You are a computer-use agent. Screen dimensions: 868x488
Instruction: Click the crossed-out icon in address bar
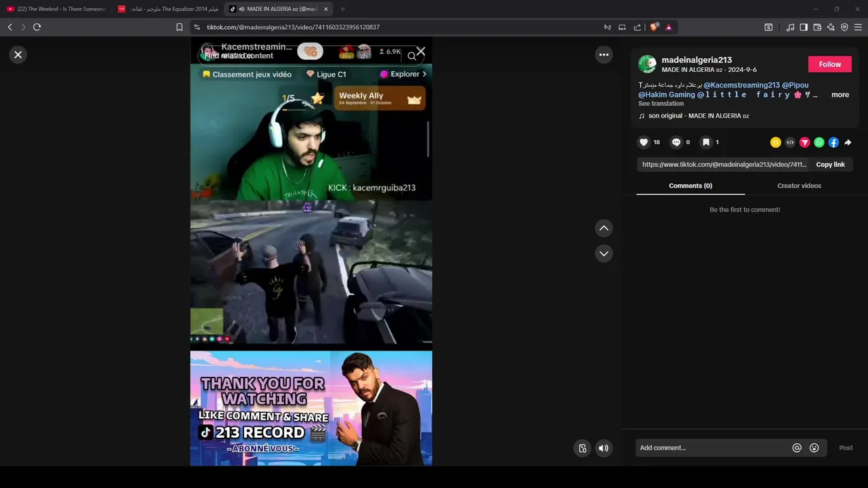(x=608, y=27)
